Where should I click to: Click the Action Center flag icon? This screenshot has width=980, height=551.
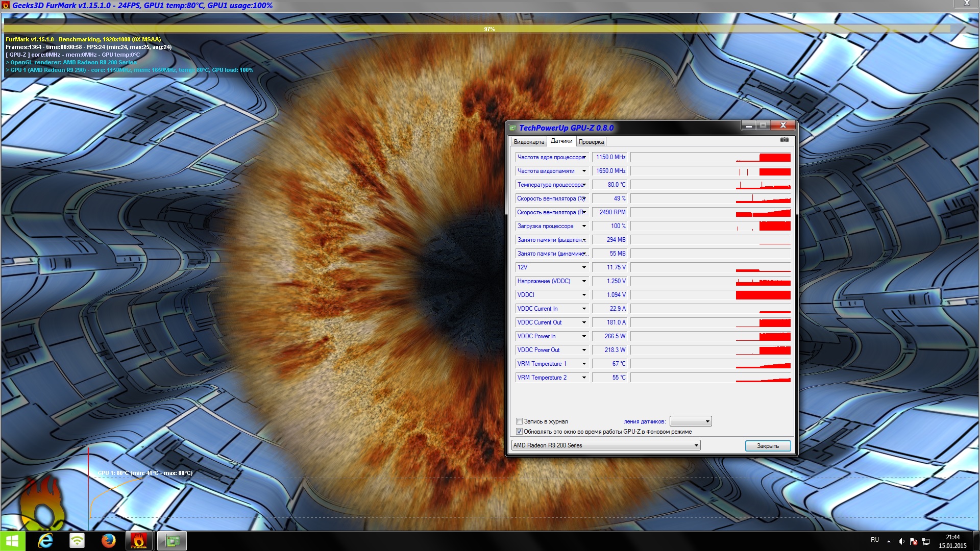914,541
